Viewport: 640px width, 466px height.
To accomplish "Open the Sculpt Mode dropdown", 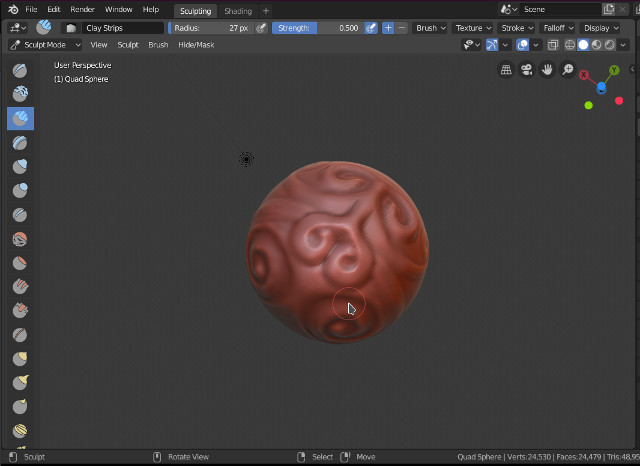I will click(44, 45).
